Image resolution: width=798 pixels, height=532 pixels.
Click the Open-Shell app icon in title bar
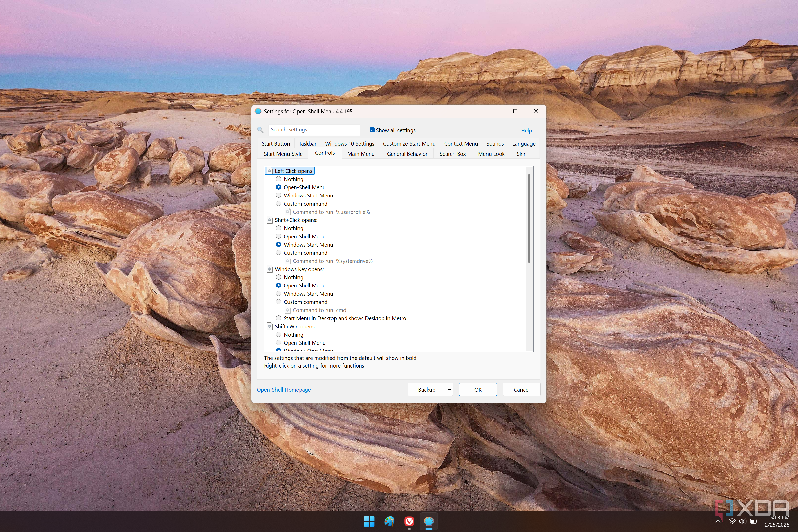258,111
